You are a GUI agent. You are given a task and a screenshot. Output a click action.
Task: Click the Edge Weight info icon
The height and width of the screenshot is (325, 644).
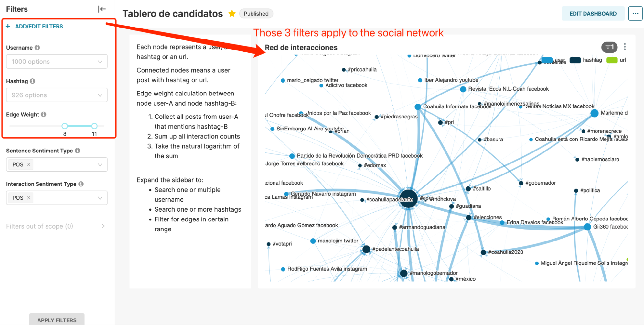pos(44,114)
